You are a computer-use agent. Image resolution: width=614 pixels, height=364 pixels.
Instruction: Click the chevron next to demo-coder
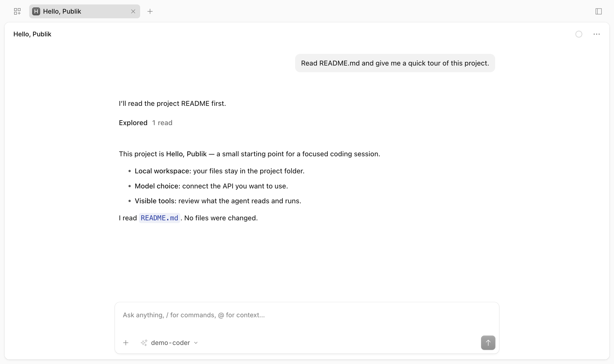[x=196, y=343]
